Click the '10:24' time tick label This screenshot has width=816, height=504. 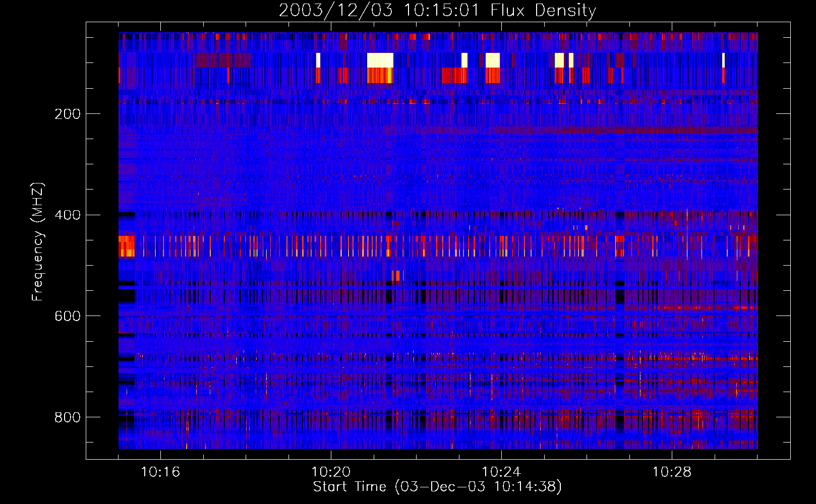coord(501,472)
